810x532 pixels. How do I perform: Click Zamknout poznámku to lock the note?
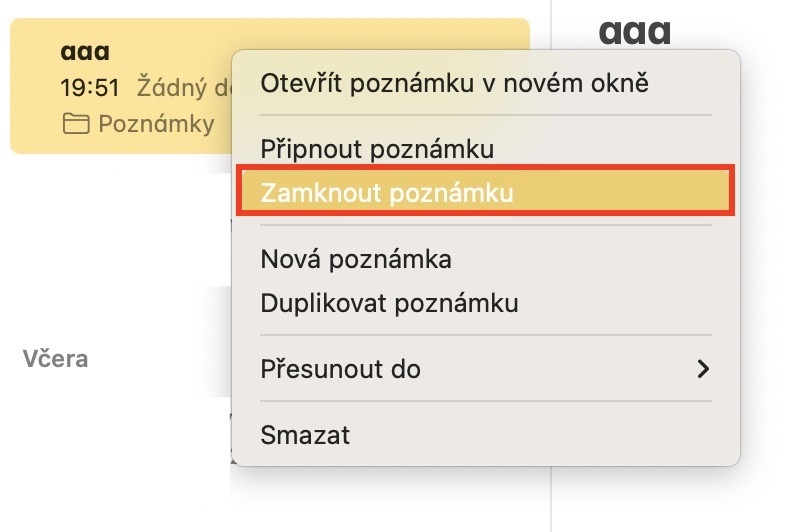386,193
